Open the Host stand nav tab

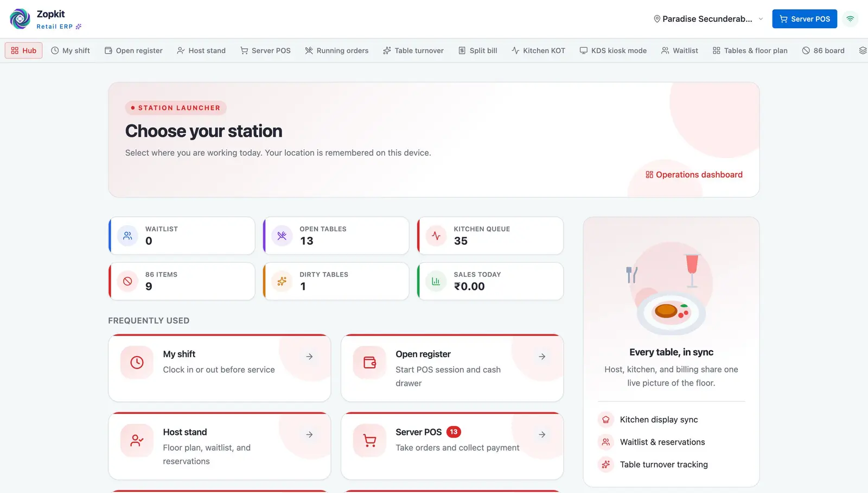(201, 50)
